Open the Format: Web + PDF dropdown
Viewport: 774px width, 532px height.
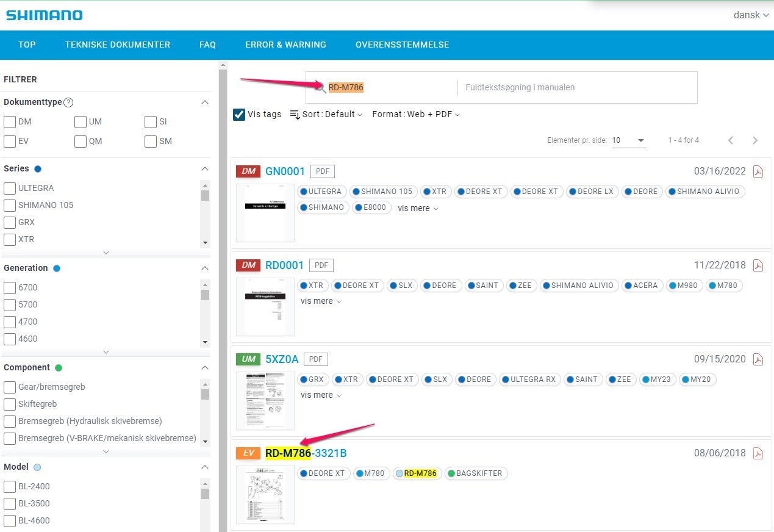pos(416,114)
